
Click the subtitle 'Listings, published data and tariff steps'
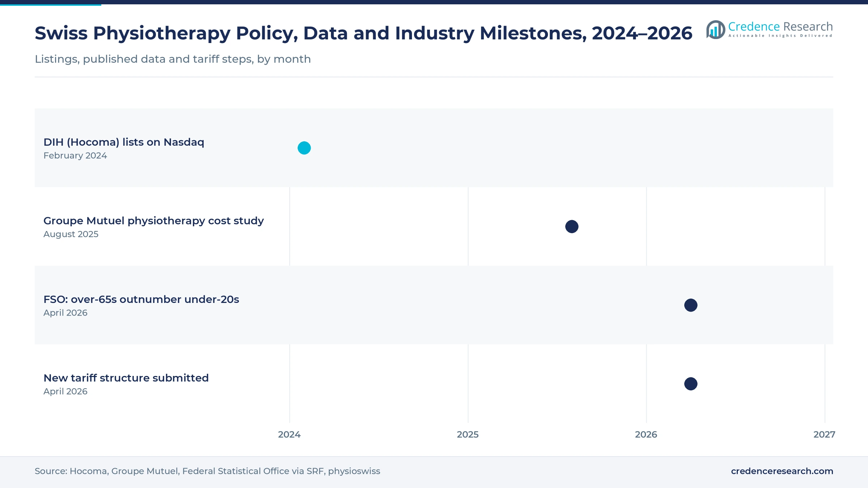point(173,59)
